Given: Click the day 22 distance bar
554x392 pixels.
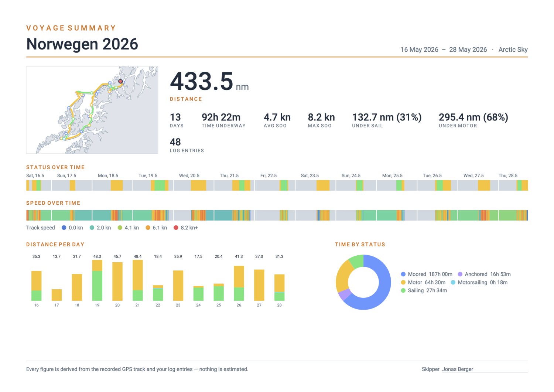Looking at the screenshot, I should pyautogui.click(x=158, y=293).
